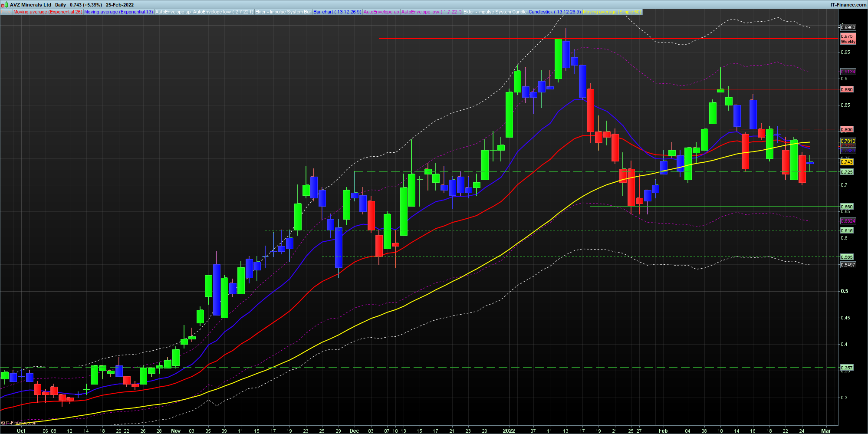Click the candlestick icon beside AVZ Minerals Ltd
Viewport: 868px width, 434px height.
click(x=5, y=5)
